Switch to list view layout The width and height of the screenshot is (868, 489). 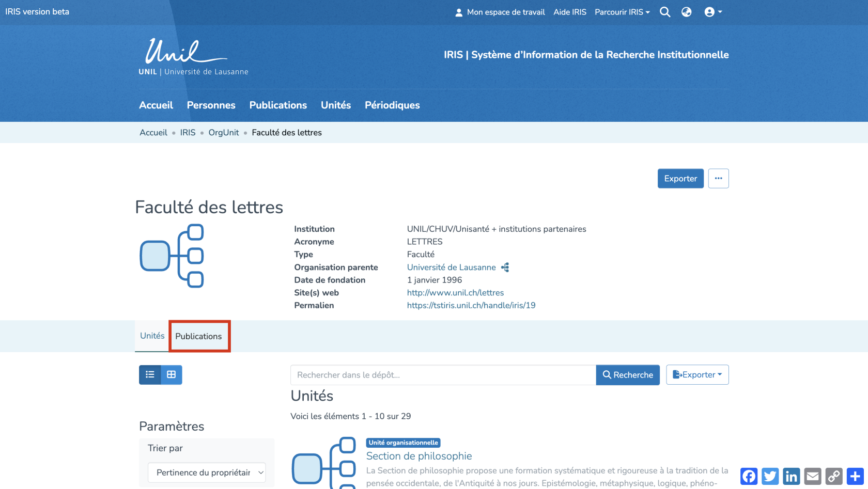pos(150,375)
